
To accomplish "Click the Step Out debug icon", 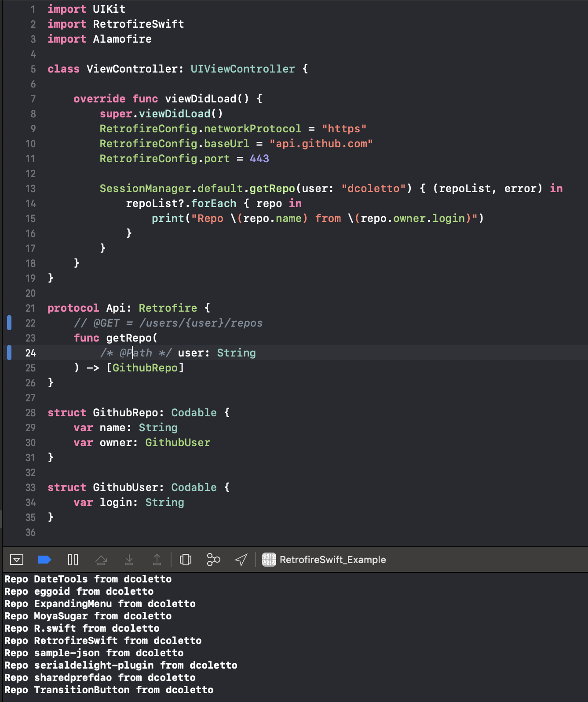I will point(157,560).
